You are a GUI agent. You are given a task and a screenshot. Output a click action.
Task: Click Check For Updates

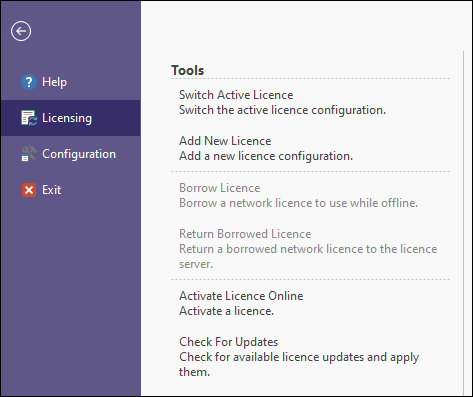pos(228,342)
